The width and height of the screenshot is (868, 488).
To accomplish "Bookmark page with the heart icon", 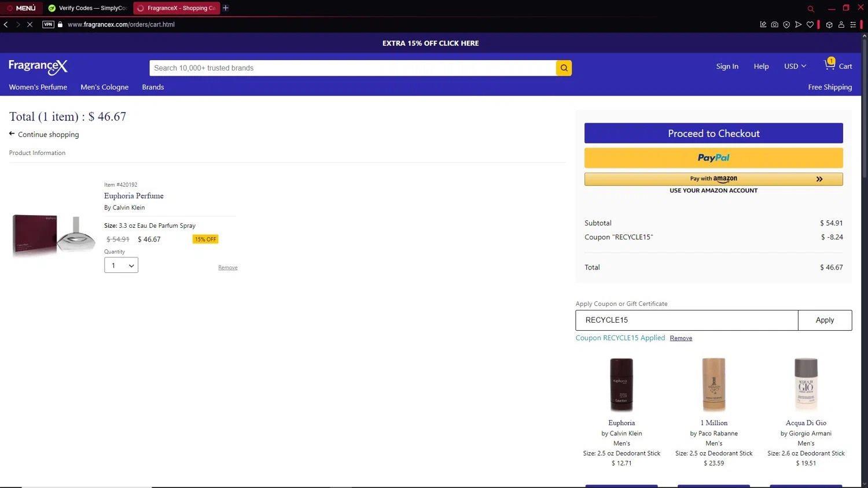I will pyautogui.click(x=810, y=24).
